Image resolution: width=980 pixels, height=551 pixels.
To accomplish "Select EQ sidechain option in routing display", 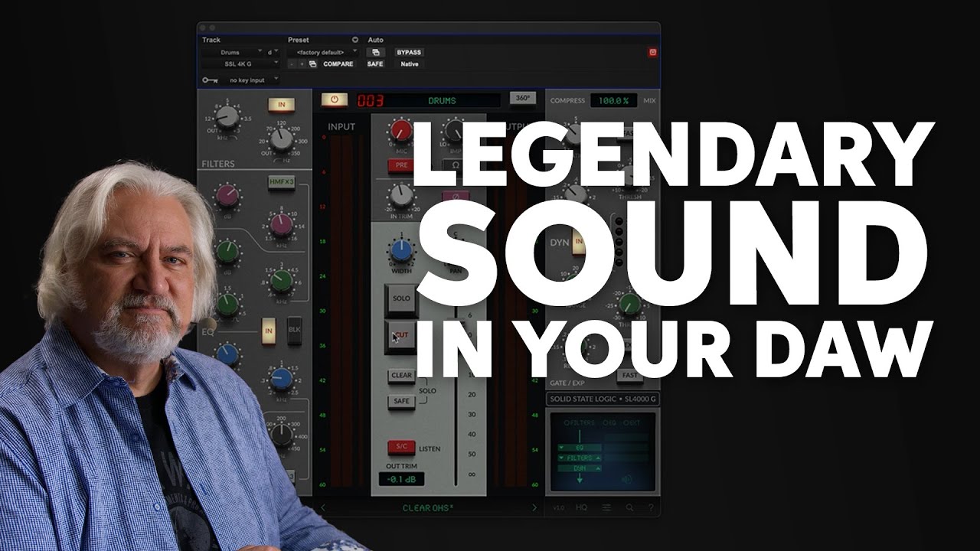I will [x=609, y=422].
